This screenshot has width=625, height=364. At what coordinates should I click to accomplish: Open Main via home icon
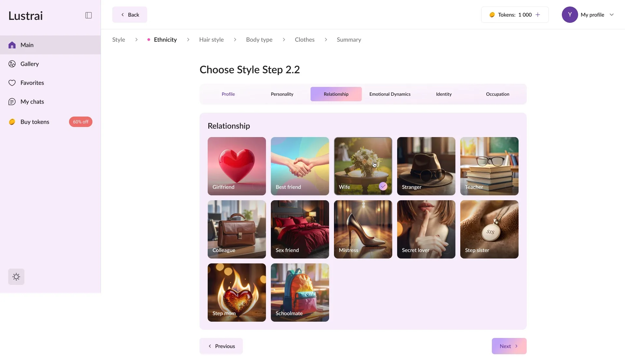(x=12, y=45)
